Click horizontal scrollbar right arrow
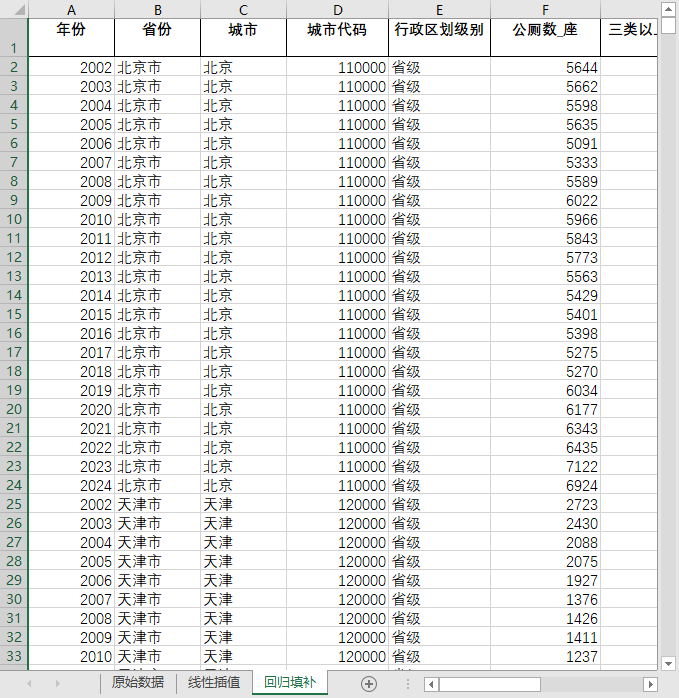The height and width of the screenshot is (698, 679). pyautogui.click(x=651, y=684)
